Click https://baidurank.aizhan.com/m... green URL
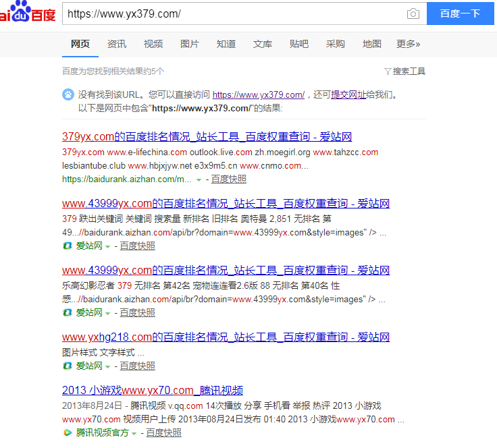 (x=126, y=179)
